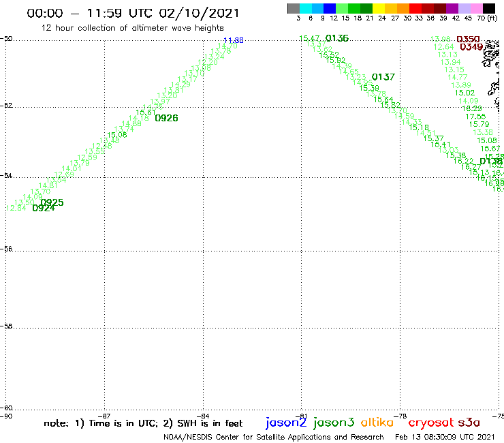Click the cryosat legend label
Screen dimensions: 504x443
coord(431,423)
